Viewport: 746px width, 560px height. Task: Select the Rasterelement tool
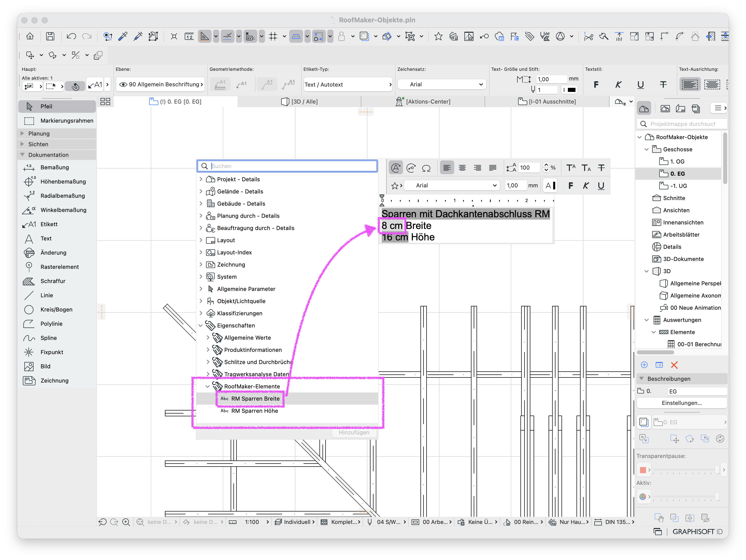click(57, 267)
